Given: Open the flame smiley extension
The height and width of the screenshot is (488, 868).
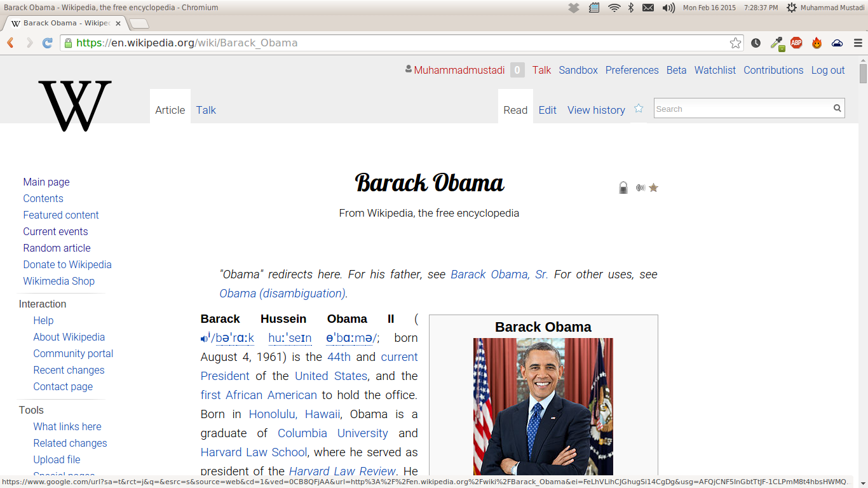Looking at the screenshot, I should [x=817, y=43].
